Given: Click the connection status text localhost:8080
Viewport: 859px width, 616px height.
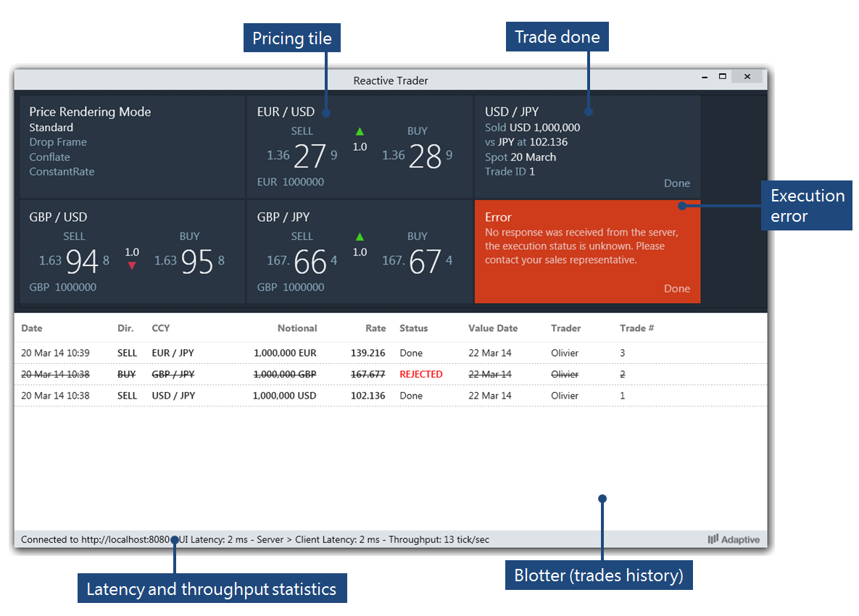Looking at the screenshot, I should click(x=95, y=540).
